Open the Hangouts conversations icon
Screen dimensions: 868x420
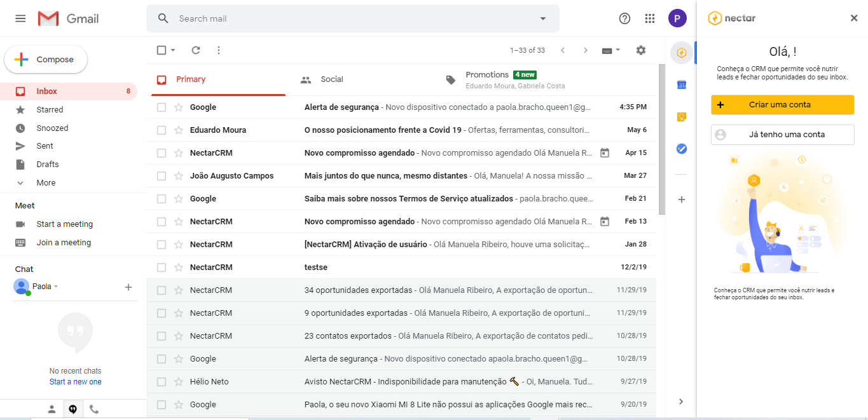click(x=73, y=409)
